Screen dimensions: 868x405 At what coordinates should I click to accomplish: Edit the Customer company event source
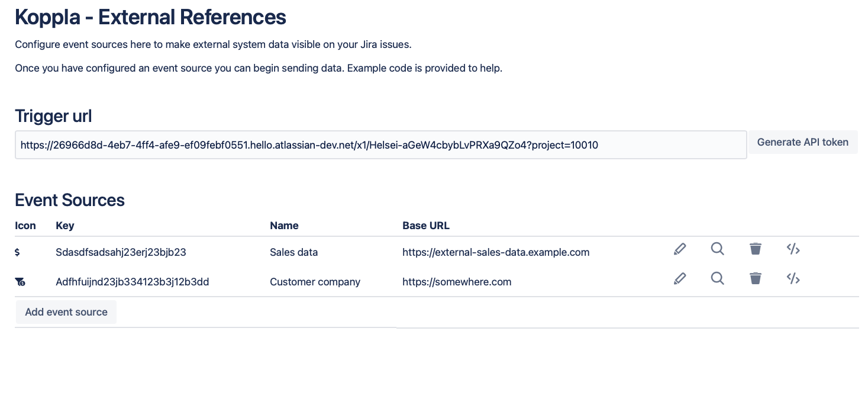(680, 278)
